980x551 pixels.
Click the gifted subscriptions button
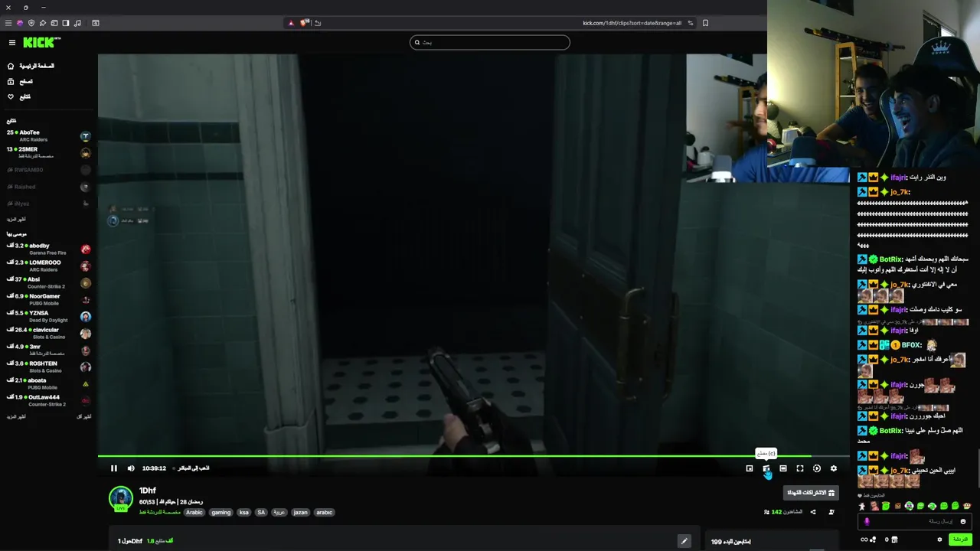coord(811,493)
